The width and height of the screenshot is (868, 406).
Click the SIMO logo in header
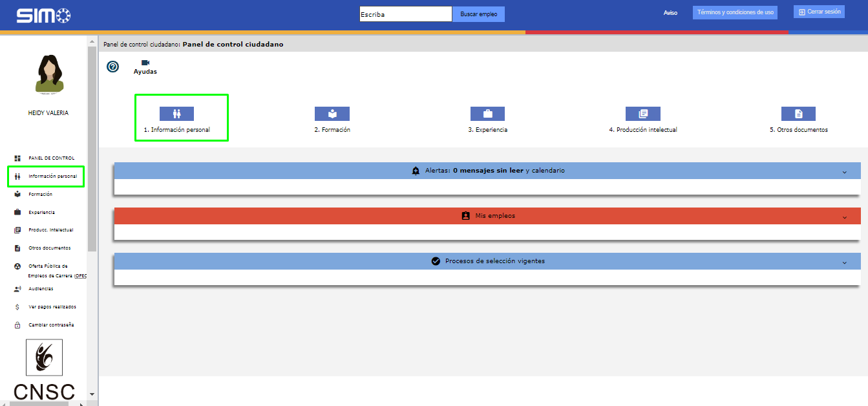(44, 16)
